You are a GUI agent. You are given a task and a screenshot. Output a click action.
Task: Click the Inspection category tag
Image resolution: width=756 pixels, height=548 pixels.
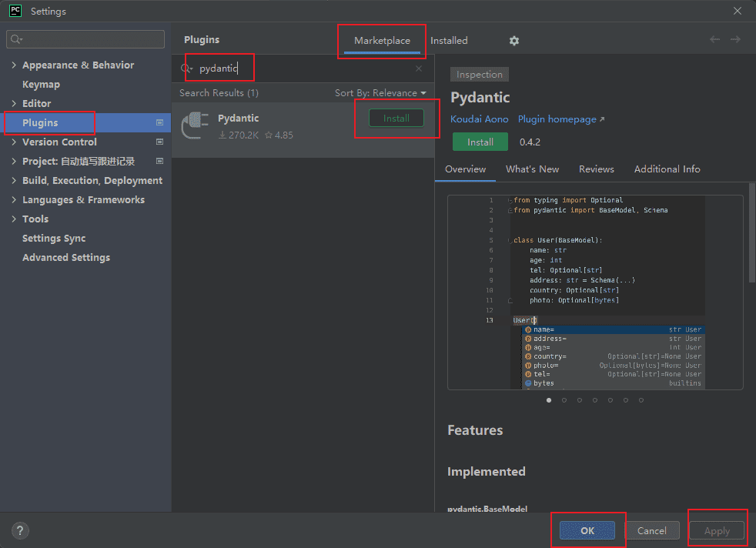(x=480, y=74)
